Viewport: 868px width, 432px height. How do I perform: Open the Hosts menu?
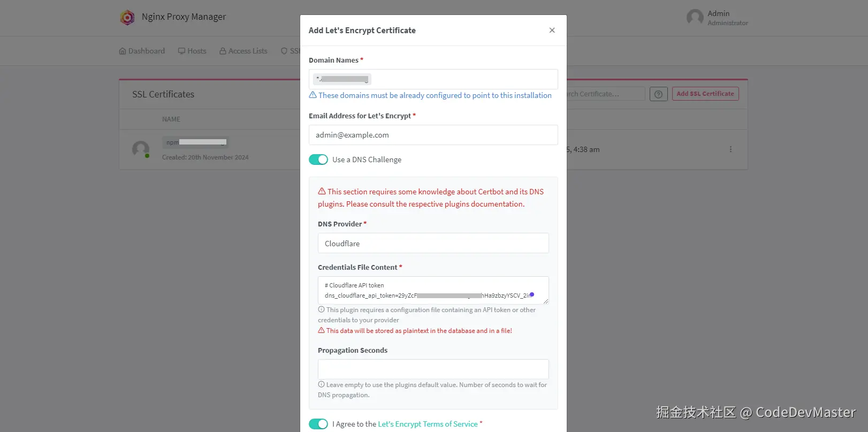[x=192, y=51]
